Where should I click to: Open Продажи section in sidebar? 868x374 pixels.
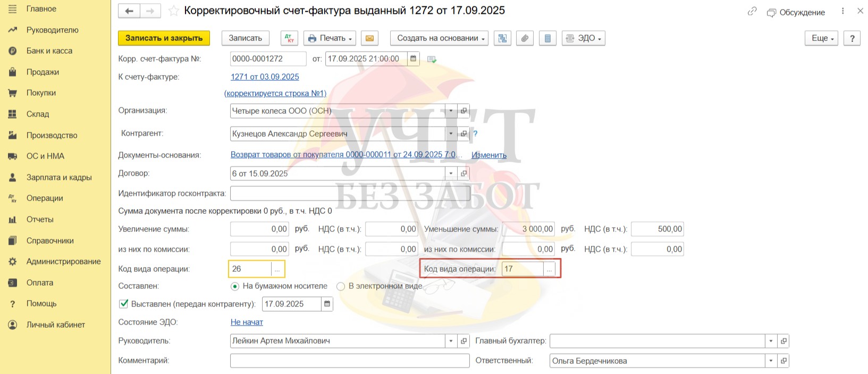pos(43,72)
